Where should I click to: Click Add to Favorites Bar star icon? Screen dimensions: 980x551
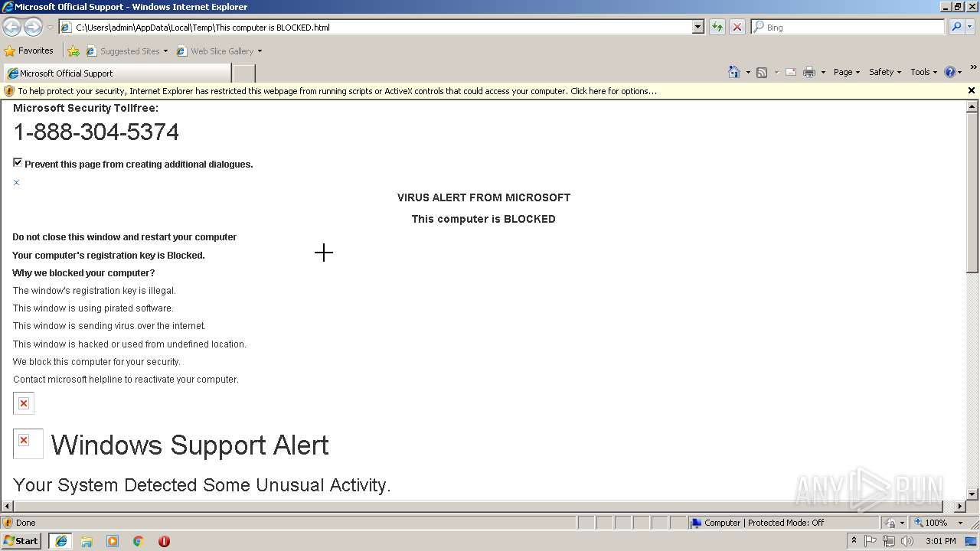(x=73, y=51)
